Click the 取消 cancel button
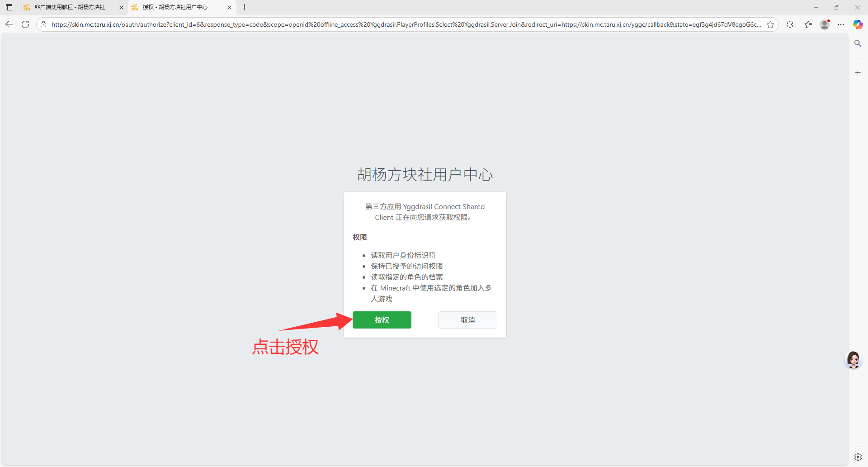 point(467,320)
